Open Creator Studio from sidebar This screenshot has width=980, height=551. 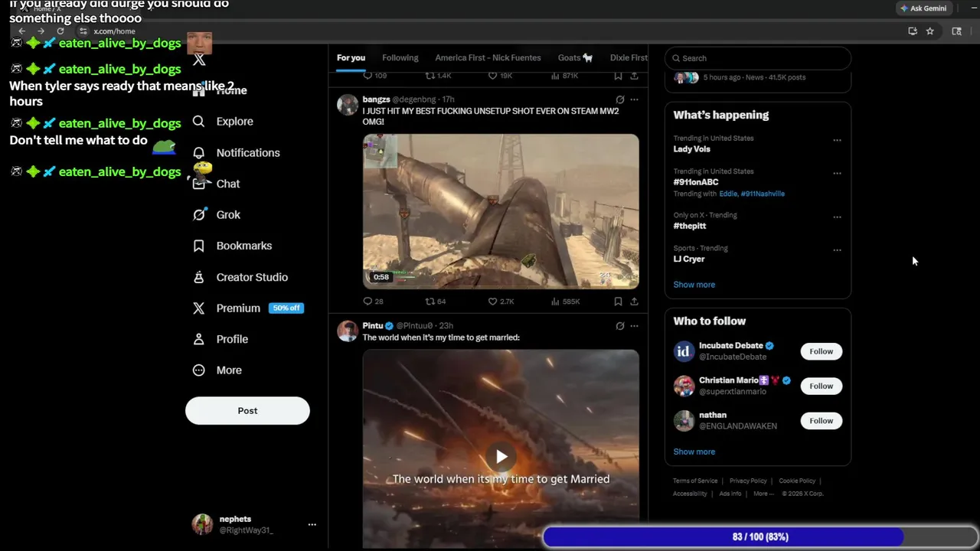tap(240, 277)
